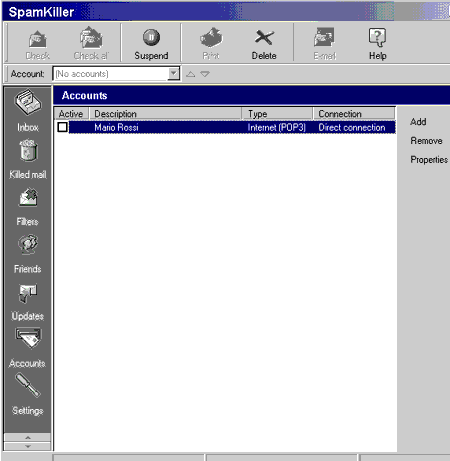Open Settings in the sidebar
The image size is (450, 461).
click(x=28, y=395)
